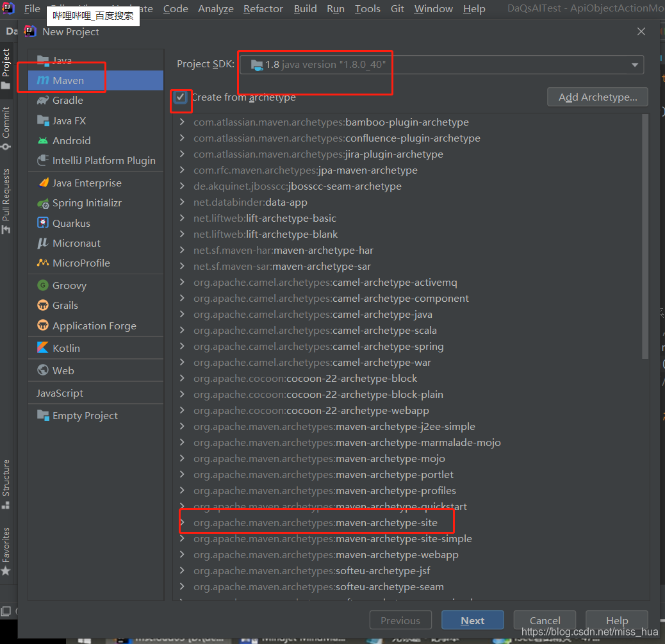Choose the Java FX folder icon
This screenshot has width=665, height=644.
coord(43,120)
